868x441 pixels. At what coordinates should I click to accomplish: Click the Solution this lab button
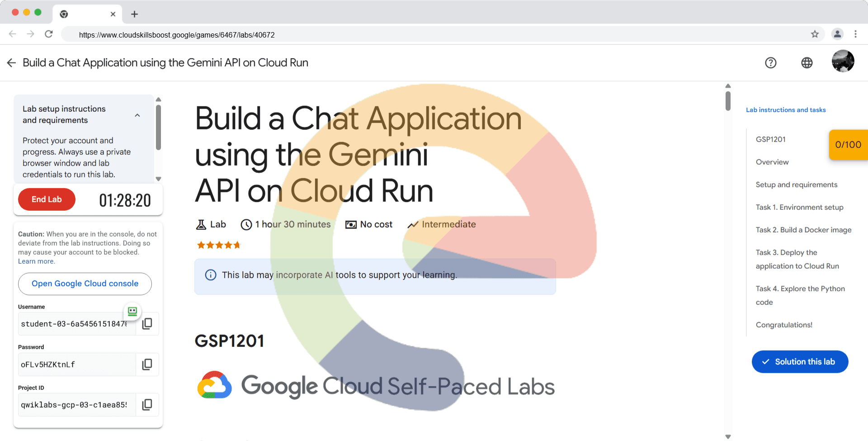[x=800, y=362]
